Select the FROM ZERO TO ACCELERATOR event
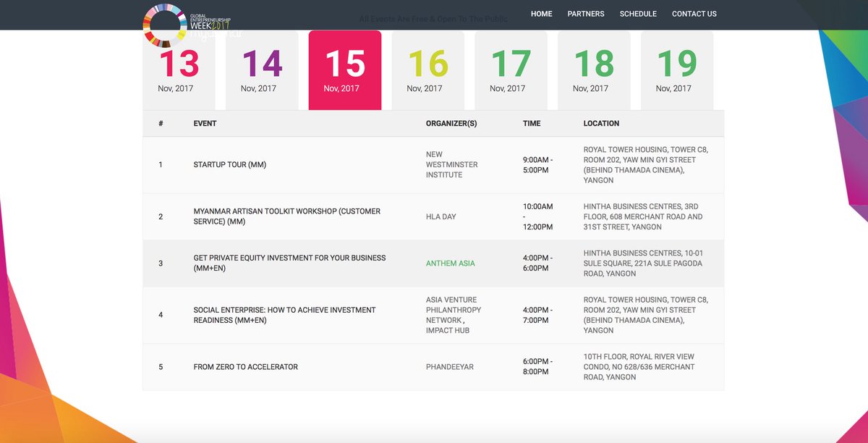This screenshot has height=443, width=868. 246,367
